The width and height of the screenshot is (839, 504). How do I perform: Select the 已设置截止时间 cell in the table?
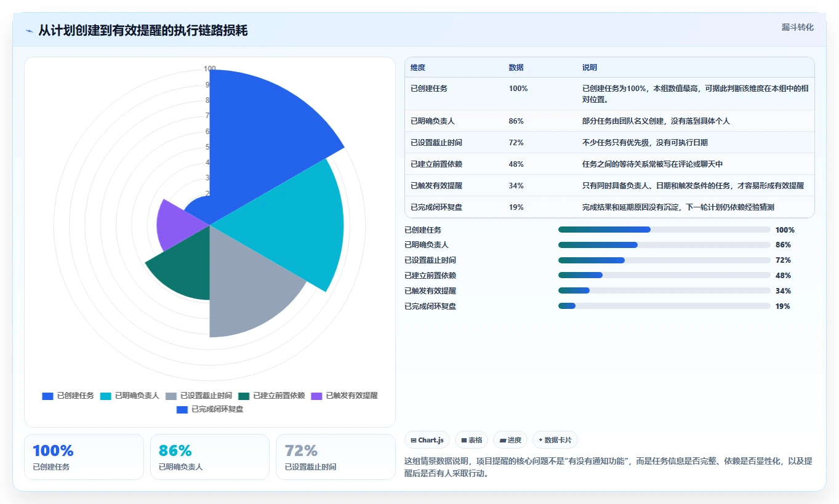pyautogui.click(x=436, y=143)
